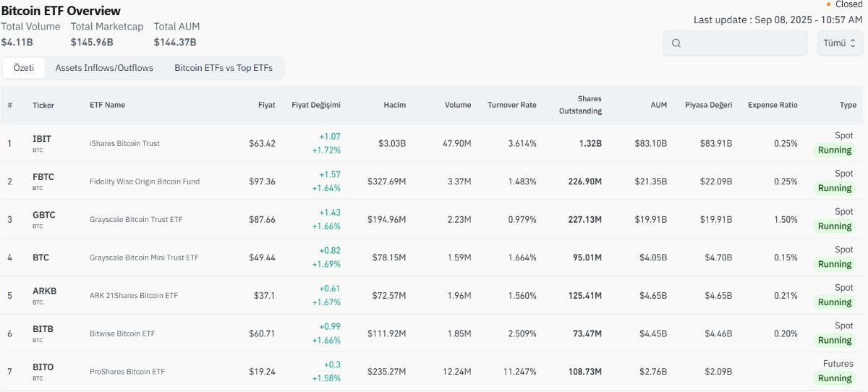This screenshot has width=868, height=392.
Task: Sort by AUM column header
Action: click(658, 105)
